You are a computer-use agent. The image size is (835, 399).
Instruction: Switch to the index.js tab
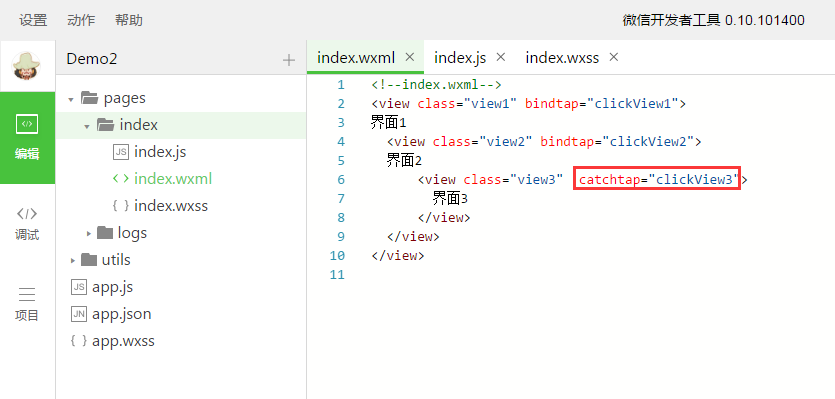coord(460,58)
